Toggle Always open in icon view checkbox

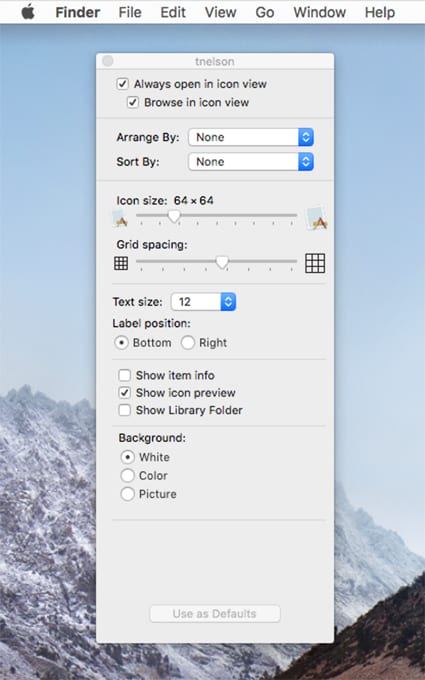123,84
